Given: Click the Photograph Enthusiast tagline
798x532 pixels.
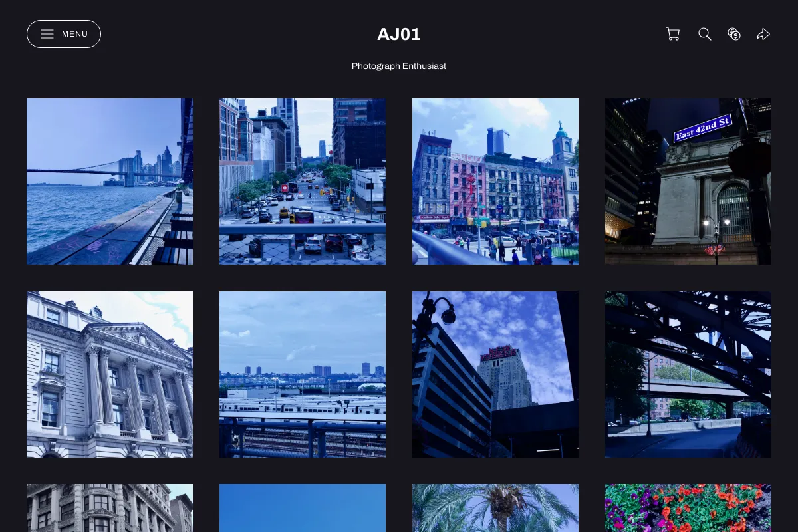Looking at the screenshot, I should pyautogui.click(x=399, y=66).
